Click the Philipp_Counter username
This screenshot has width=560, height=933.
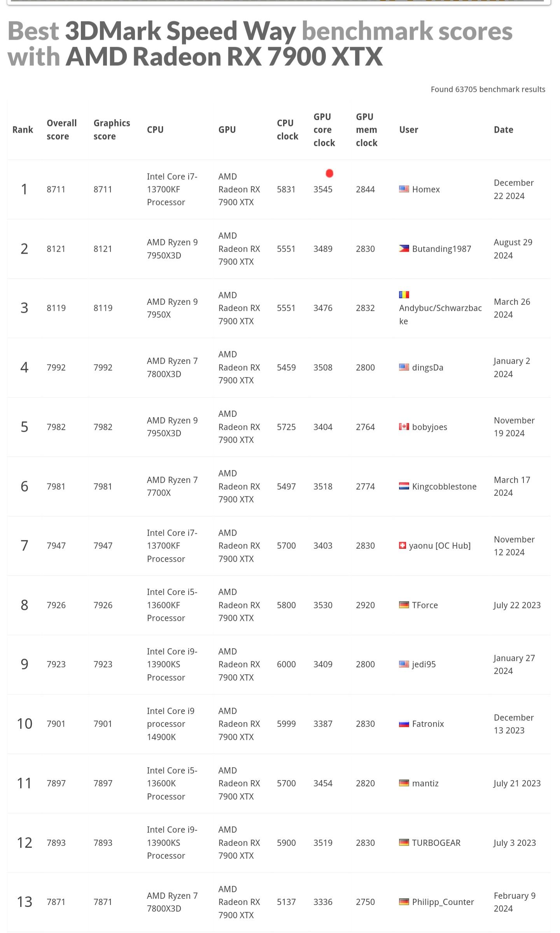tap(443, 902)
